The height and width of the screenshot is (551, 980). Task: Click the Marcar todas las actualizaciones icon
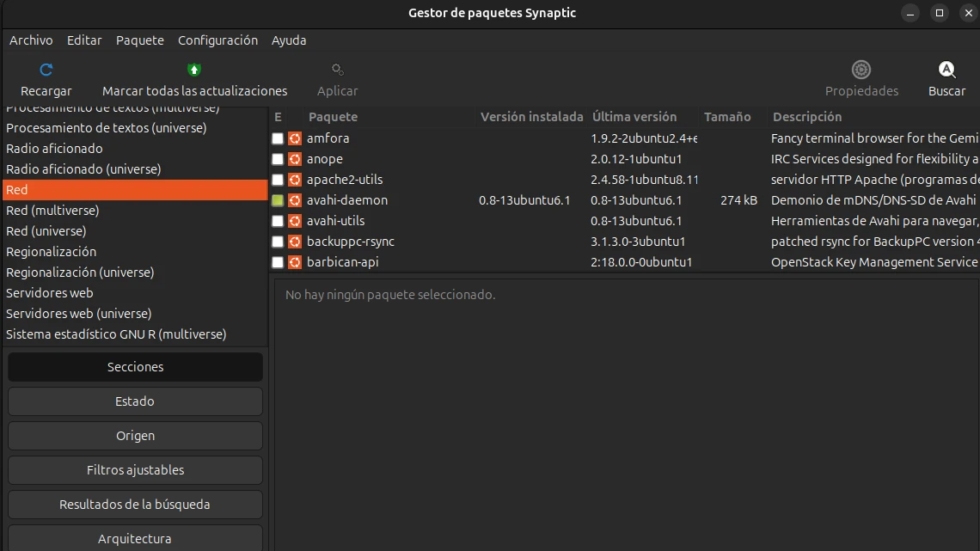coord(194,70)
